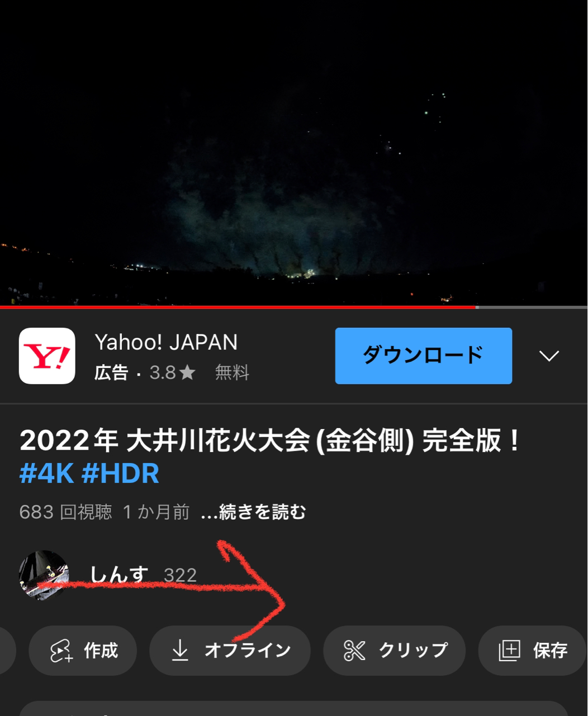Tap the 作成 button label
This screenshot has height=716, width=588.
[101, 651]
